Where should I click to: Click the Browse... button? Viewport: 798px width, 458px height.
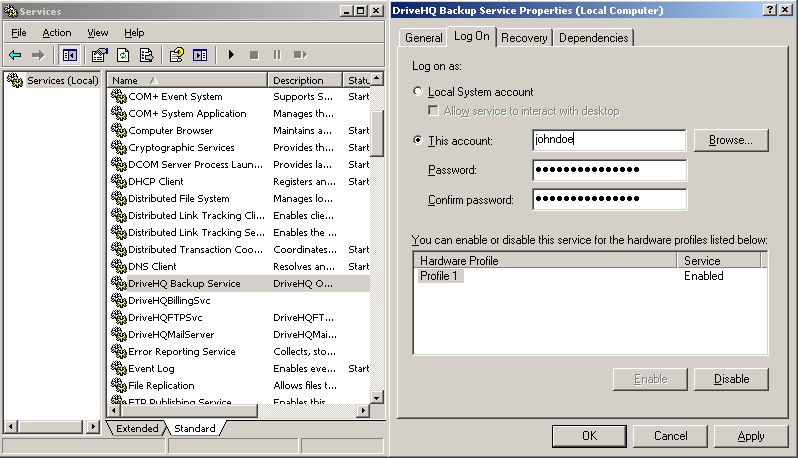[730, 140]
